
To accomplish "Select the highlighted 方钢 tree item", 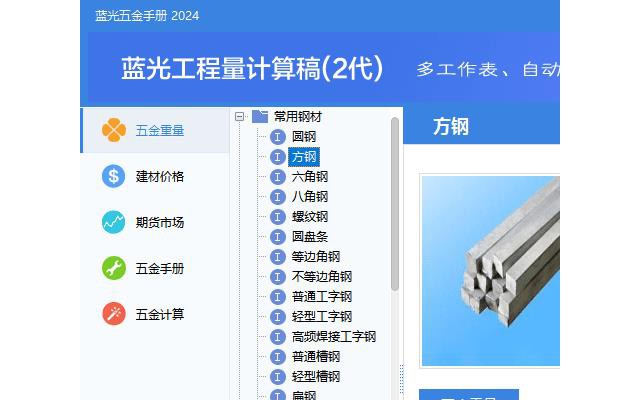I will point(304,157).
